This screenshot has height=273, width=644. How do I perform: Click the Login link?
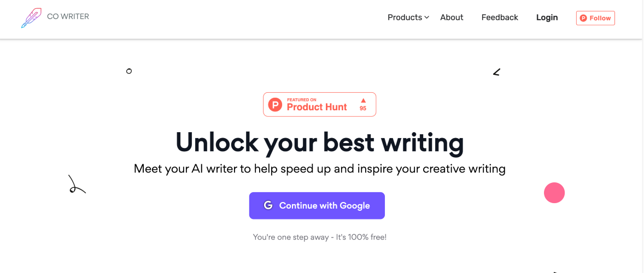[x=547, y=17]
